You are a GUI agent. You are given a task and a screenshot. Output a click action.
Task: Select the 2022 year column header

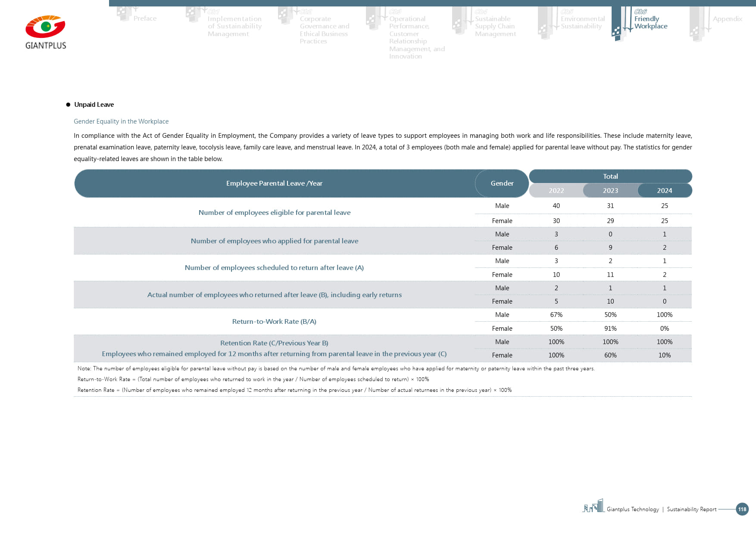[x=556, y=190]
